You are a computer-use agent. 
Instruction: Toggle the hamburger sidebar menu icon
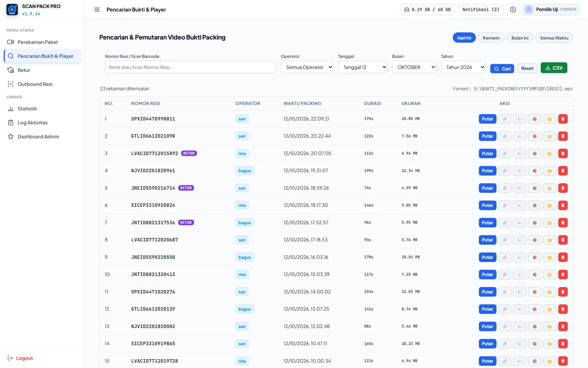pos(97,10)
